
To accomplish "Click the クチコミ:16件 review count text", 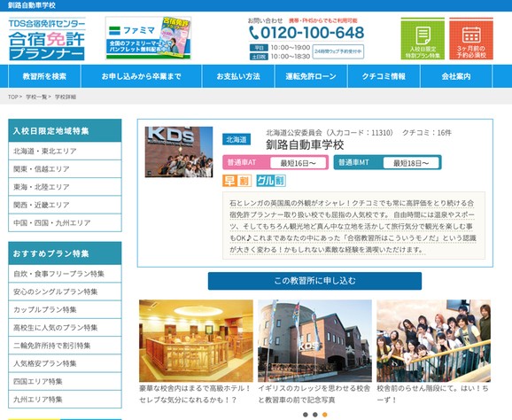I will click(x=427, y=133).
